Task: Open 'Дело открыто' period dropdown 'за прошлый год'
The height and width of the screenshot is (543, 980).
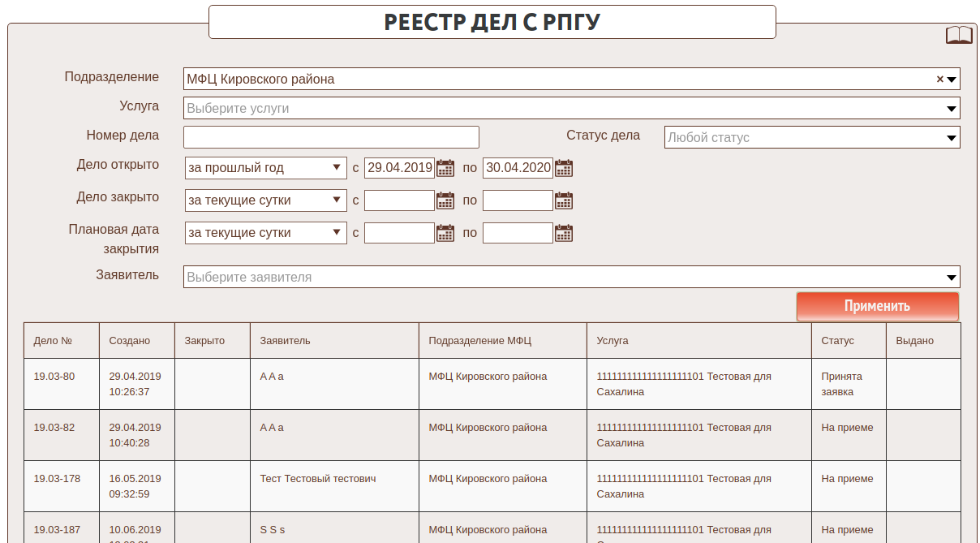Action: click(265, 168)
